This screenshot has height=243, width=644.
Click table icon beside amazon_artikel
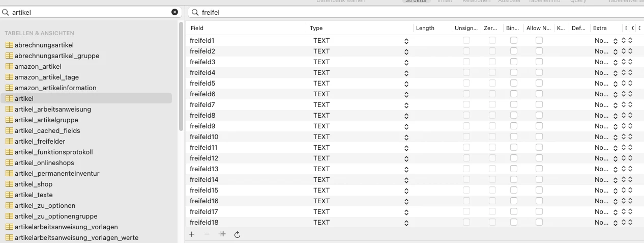click(9, 66)
